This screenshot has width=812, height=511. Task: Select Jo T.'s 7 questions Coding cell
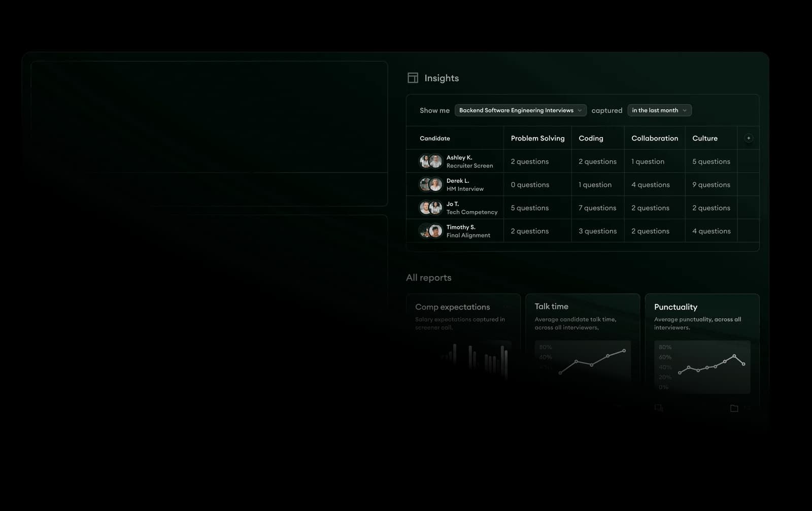[x=597, y=208]
